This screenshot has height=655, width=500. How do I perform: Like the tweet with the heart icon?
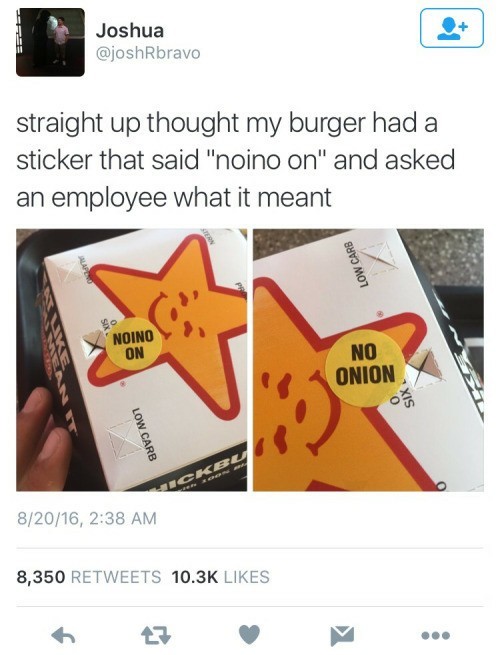(249, 635)
